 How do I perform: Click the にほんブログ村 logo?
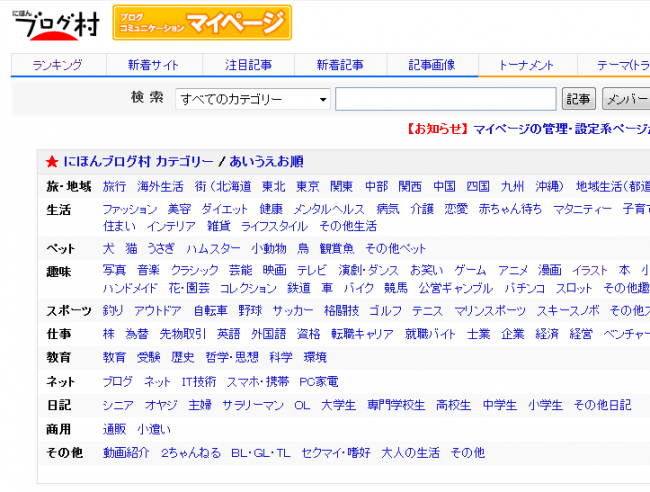tap(56, 24)
